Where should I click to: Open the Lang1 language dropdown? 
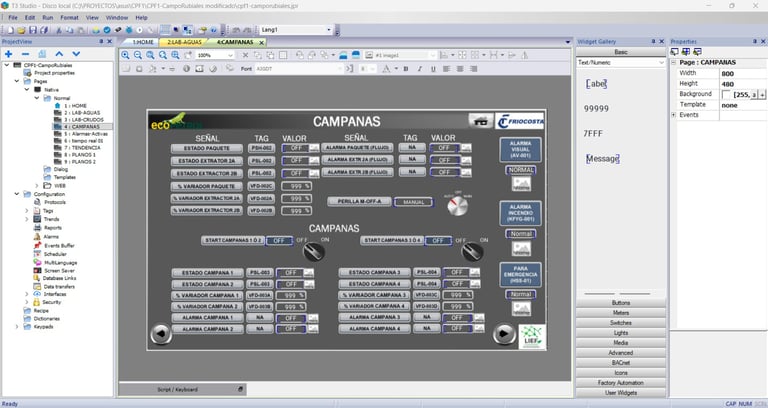coord(329,30)
